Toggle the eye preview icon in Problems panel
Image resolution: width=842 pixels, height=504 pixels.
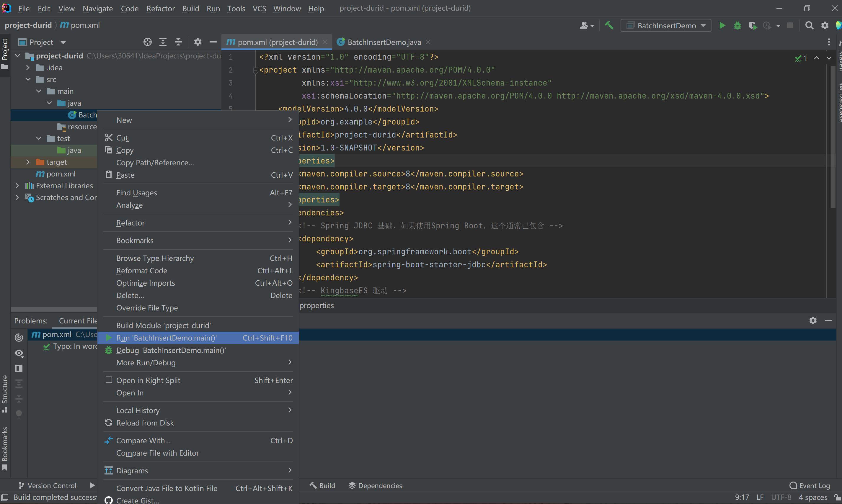(x=19, y=353)
